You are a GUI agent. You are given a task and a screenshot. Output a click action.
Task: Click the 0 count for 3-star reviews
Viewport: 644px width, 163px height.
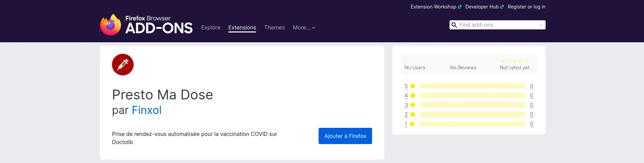click(532, 105)
